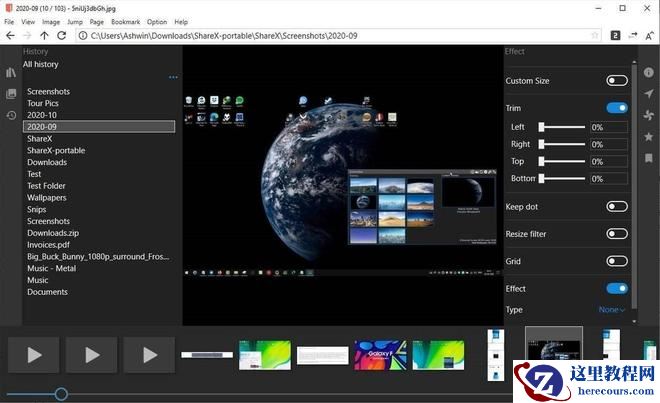Open the three-dot menu in History panel
The image size is (660, 403).
pyautogui.click(x=173, y=77)
